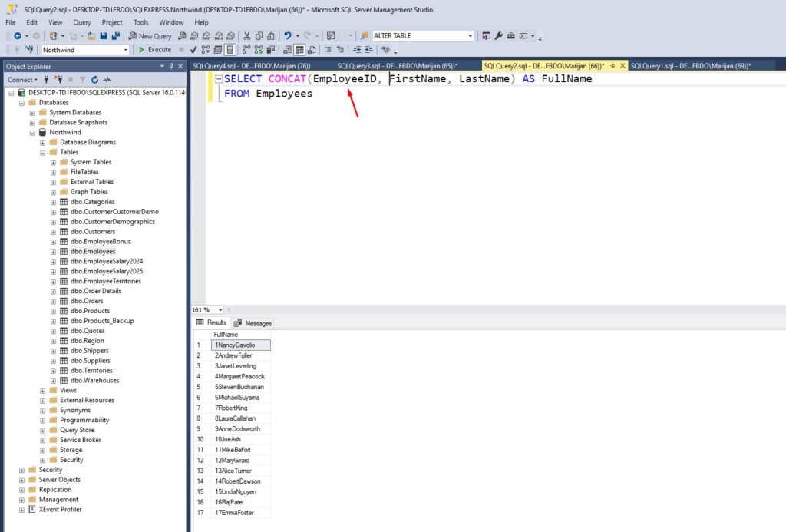This screenshot has height=532, width=786.
Task: Open the Messages results tab
Action: [253, 323]
